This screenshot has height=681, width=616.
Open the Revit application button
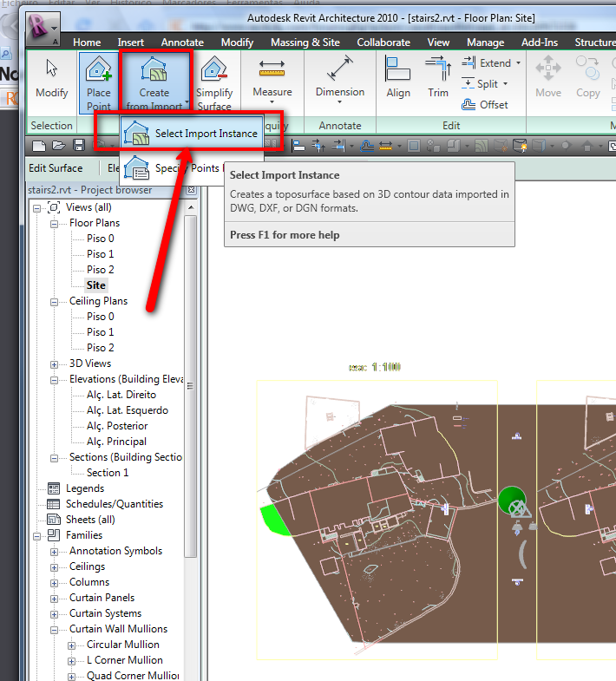(41, 29)
